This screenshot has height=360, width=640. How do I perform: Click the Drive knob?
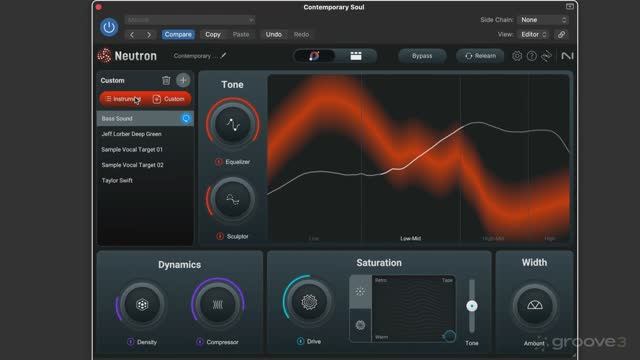(x=309, y=302)
